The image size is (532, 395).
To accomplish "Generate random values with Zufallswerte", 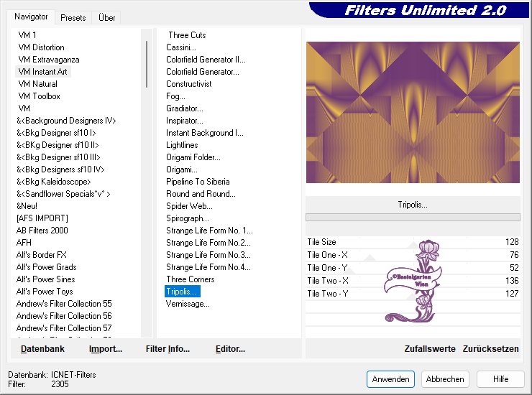I will pyautogui.click(x=430, y=349).
